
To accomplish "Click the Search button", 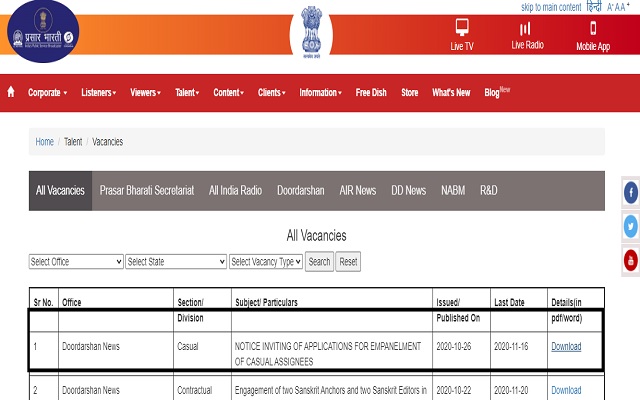I will coord(319,262).
